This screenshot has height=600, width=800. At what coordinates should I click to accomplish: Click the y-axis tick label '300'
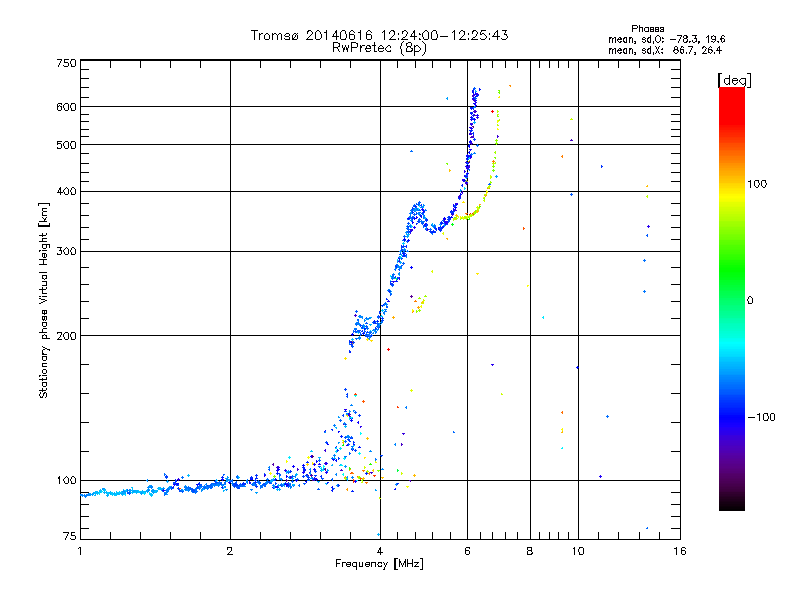[67, 252]
